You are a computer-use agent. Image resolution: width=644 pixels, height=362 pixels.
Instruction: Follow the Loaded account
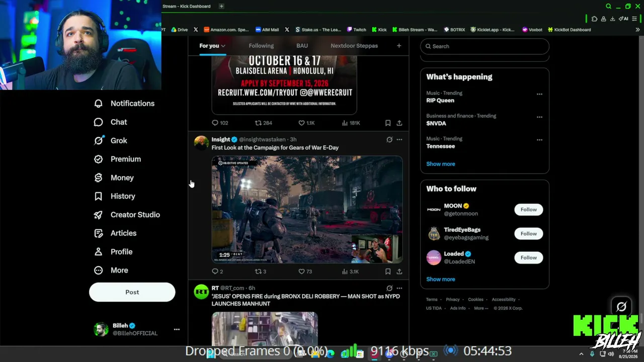(x=529, y=258)
